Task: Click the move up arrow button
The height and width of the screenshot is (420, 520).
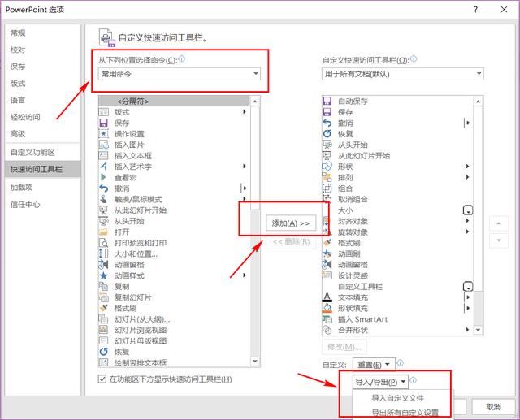Action: click(499, 223)
